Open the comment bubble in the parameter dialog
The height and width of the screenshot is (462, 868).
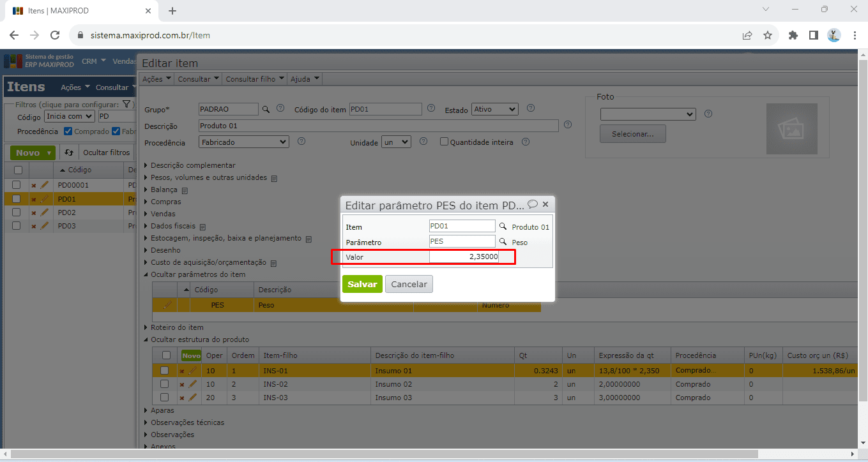tap(533, 204)
